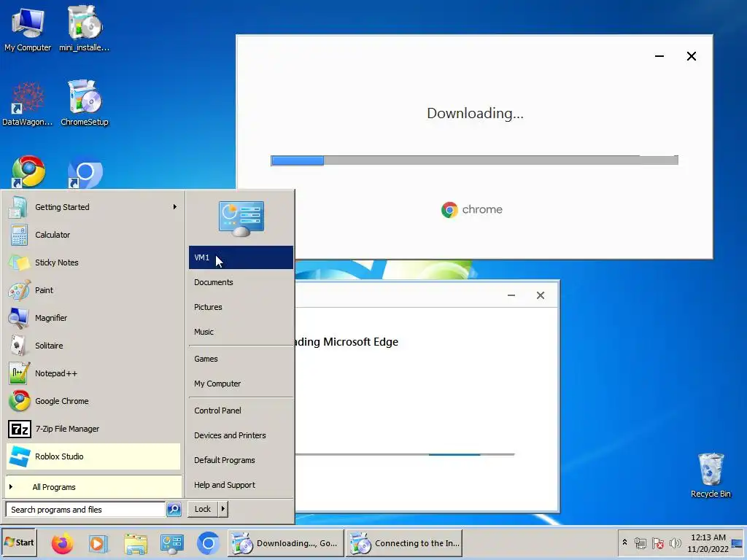The height and width of the screenshot is (560, 747).
Task: Close the Microsoft Edge installer window
Action: [x=541, y=295]
